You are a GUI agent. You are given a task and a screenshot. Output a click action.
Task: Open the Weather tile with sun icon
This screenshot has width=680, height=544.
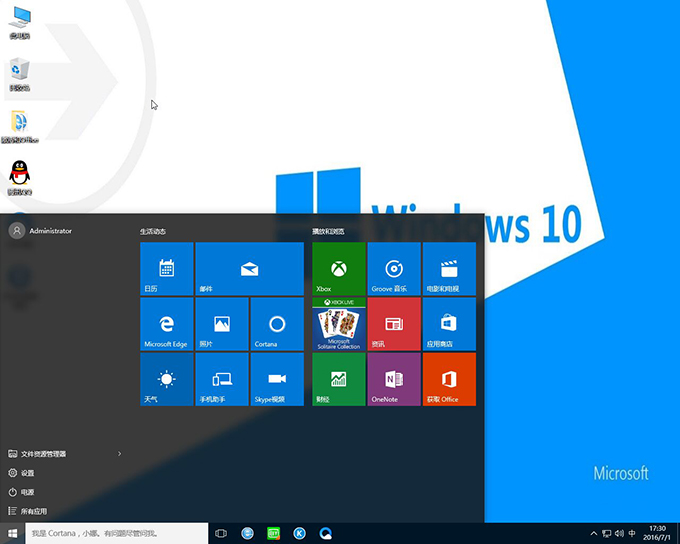(166, 379)
